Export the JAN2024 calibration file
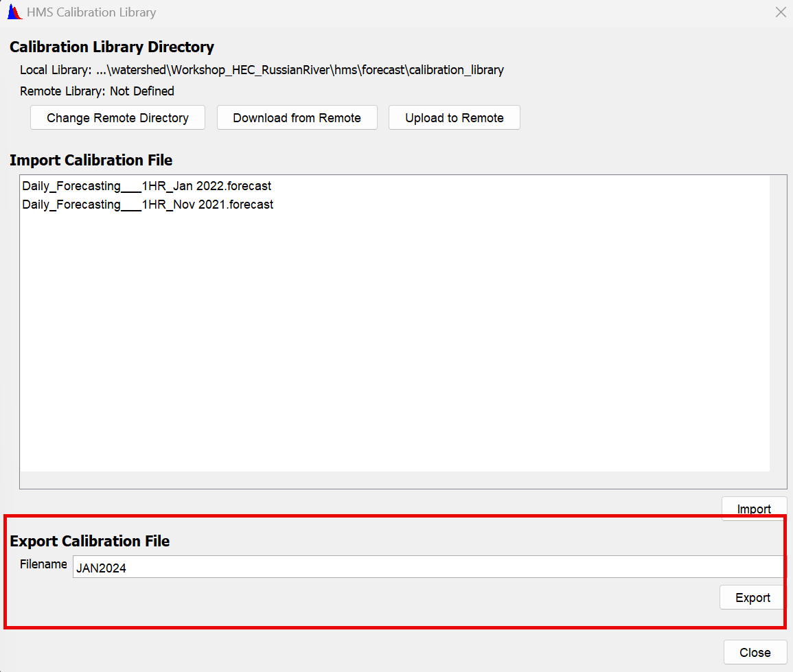793x672 pixels. tap(752, 597)
